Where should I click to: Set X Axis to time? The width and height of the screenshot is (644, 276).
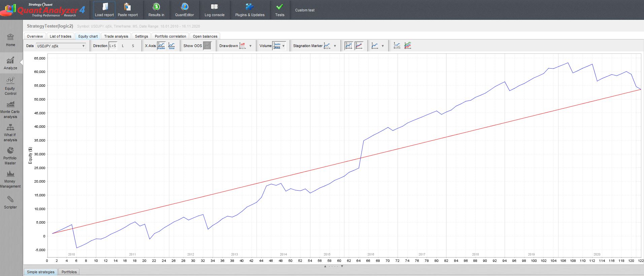click(172, 46)
